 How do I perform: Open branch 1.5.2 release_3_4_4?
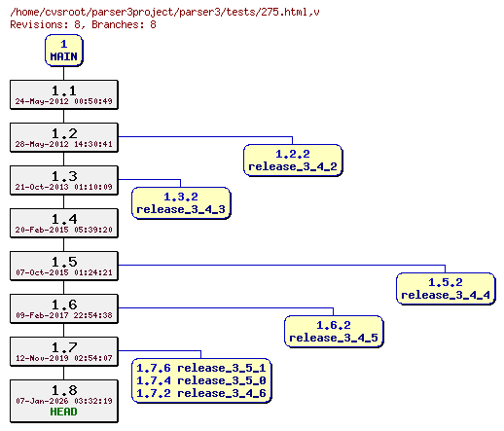pos(446,289)
